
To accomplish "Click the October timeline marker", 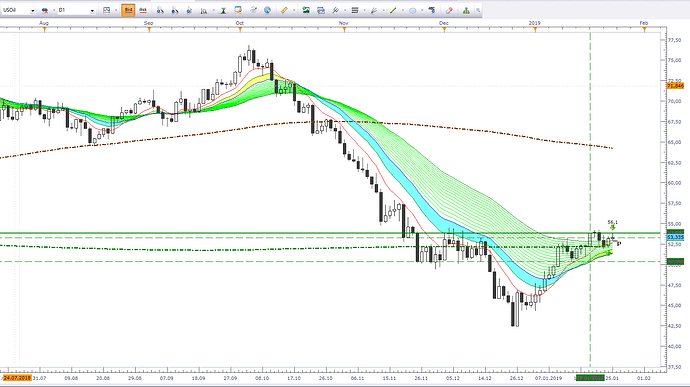I will point(240,29).
